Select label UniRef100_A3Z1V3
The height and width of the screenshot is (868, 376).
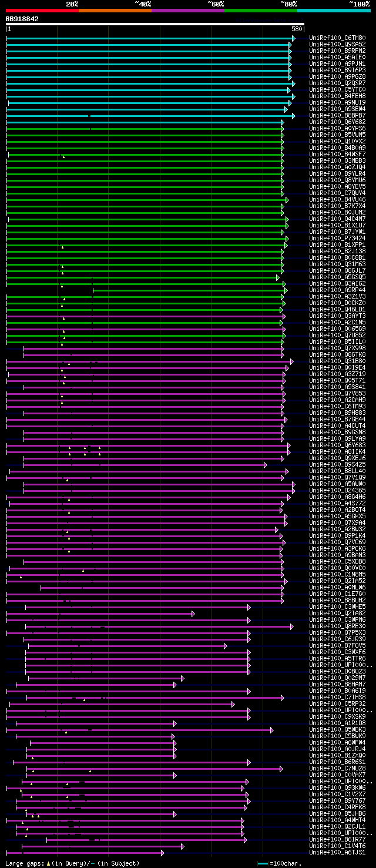[x=337, y=297]
